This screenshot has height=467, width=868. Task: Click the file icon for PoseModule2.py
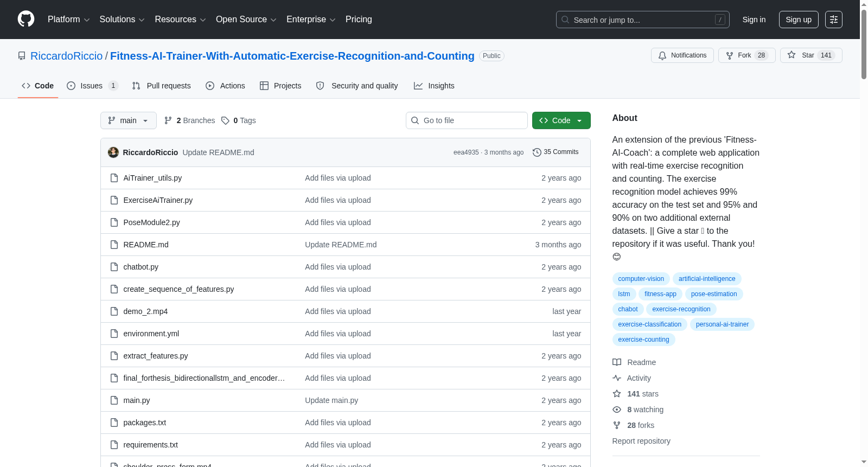pos(114,222)
